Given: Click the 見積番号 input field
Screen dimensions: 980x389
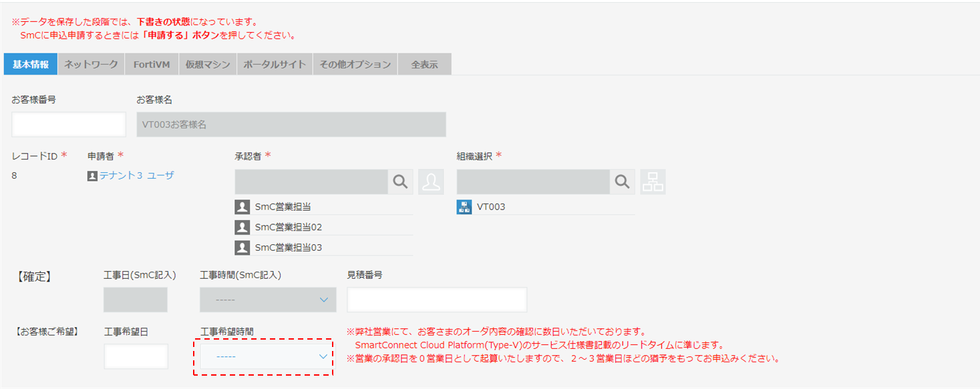Looking at the screenshot, I should (x=437, y=300).
